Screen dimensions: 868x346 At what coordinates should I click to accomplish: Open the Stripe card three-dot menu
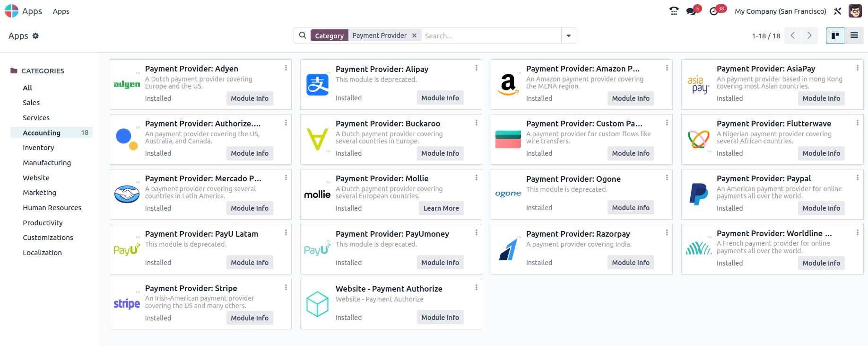click(x=286, y=288)
